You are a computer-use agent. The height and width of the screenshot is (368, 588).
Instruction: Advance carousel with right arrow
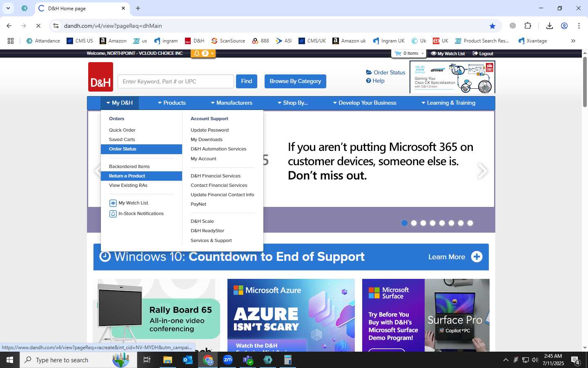pyautogui.click(x=482, y=171)
